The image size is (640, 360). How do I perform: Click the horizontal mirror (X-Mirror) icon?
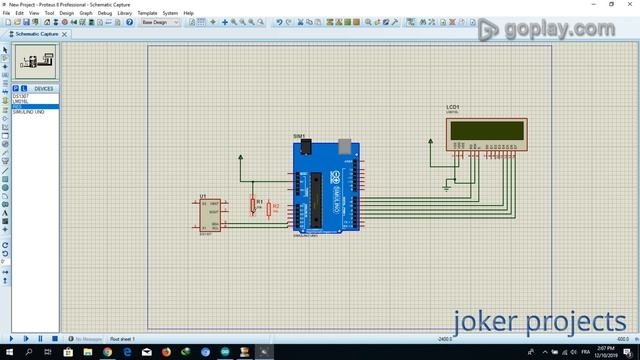pos(5,272)
